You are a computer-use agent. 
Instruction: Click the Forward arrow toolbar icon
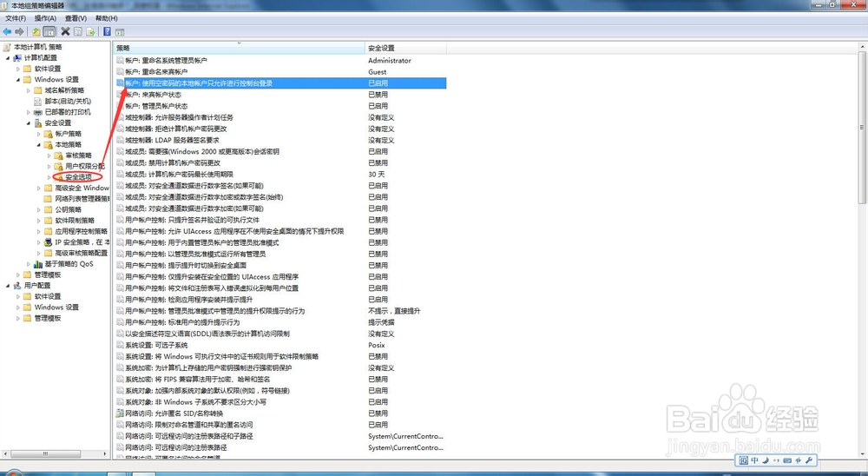coord(19,31)
